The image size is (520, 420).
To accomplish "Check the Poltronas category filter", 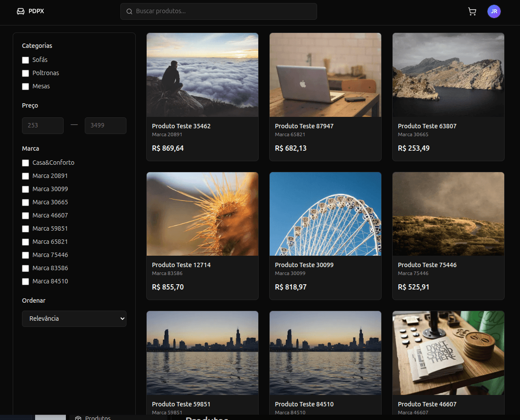I will click(25, 73).
